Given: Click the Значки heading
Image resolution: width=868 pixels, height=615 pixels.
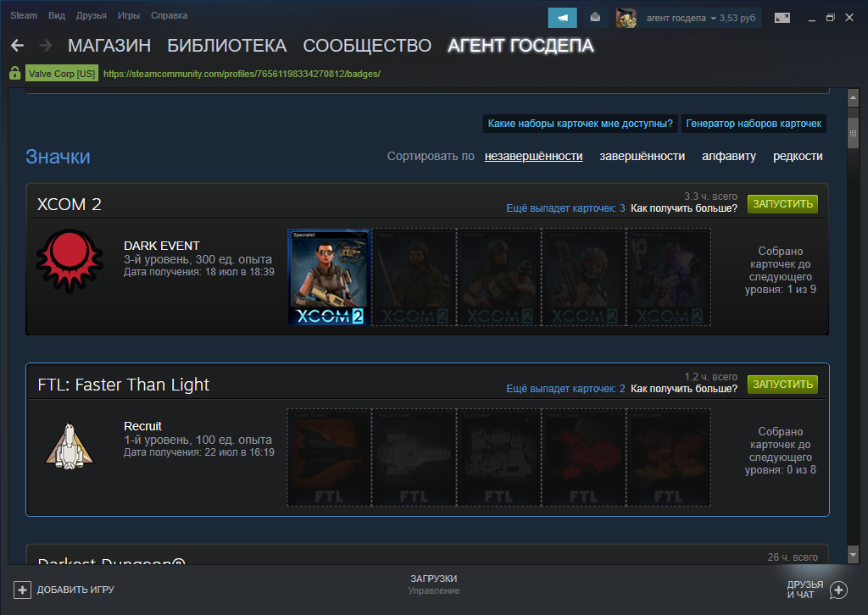Looking at the screenshot, I should point(58,157).
